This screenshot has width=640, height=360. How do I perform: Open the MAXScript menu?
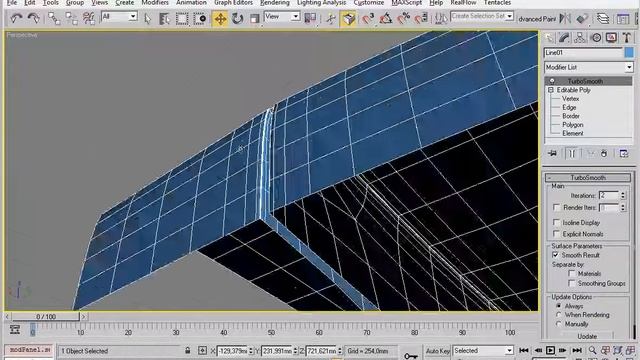pos(407,3)
